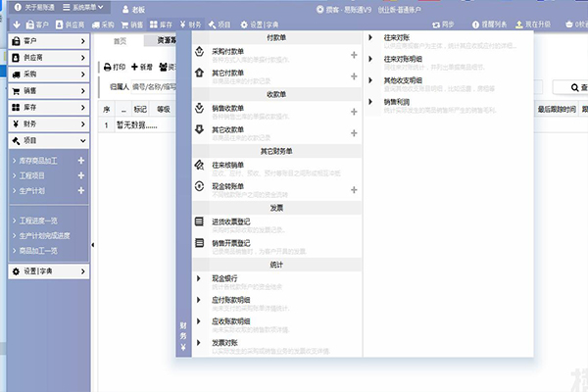Viewport: 588px width, 392px height.
Task: Click the 进货收票登记 list icon
Action: pyautogui.click(x=200, y=221)
